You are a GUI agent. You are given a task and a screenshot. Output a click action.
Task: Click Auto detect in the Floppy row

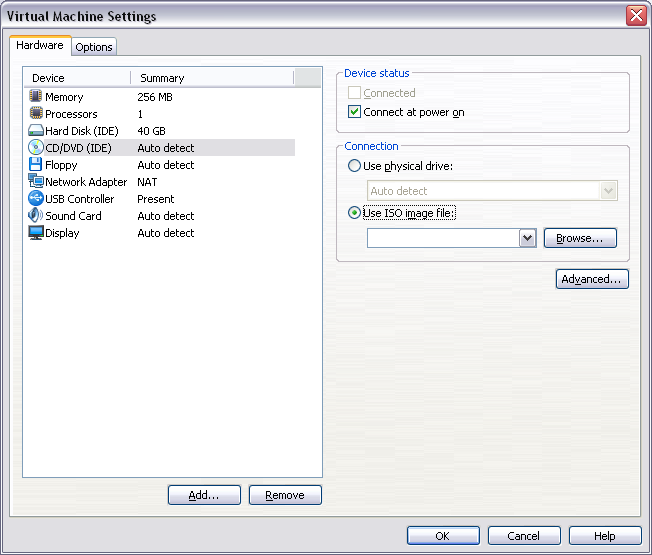tap(165, 165)
